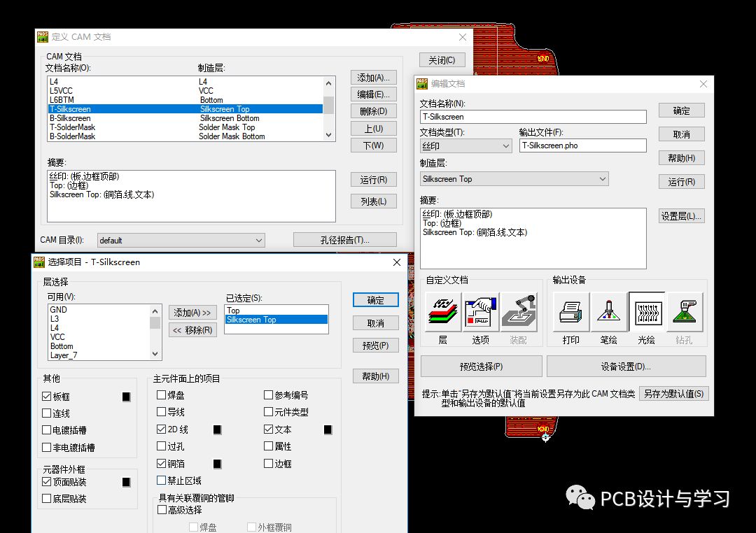This screenshot has height=533, width=756.
Task: Open the 选项 (Options) icon
Action: 481,312
